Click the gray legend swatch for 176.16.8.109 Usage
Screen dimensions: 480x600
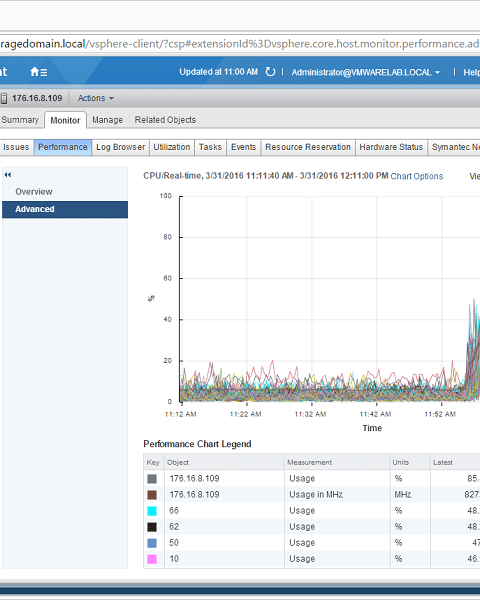[152, 479]
